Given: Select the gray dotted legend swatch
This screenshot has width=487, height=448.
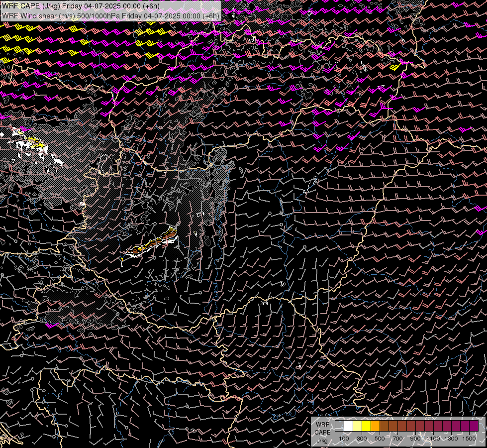Looking at the screenshot, I should coord(339,426).
